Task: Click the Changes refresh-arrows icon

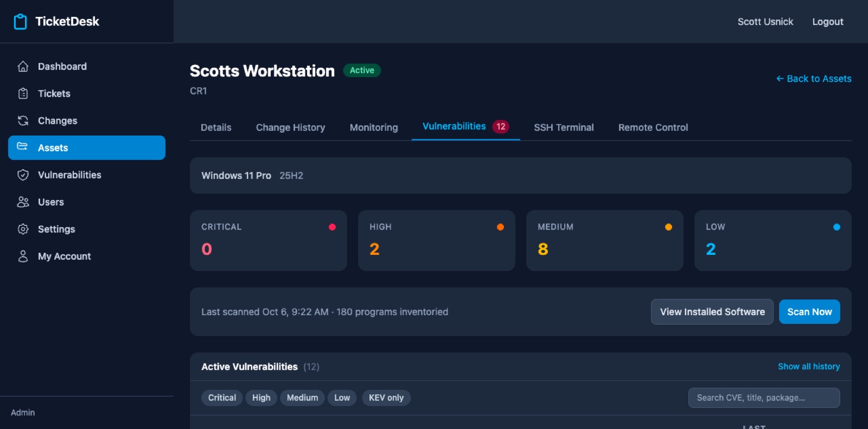Action: [23, 120]
